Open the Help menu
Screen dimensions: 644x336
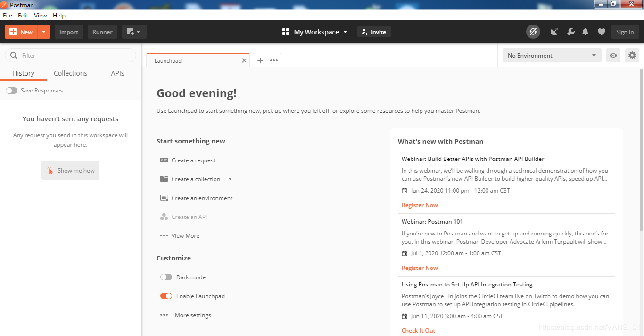(59, 16)
